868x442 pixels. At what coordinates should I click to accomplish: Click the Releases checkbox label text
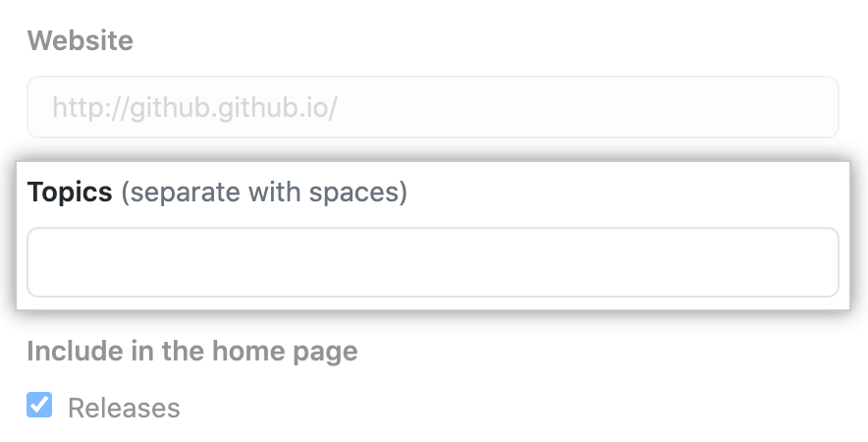[124, 408]
